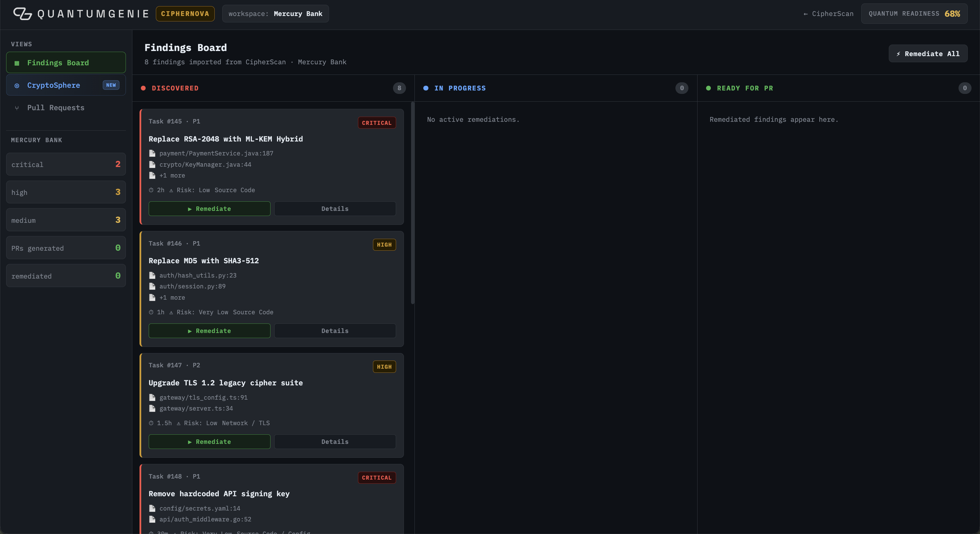This screenshot has height=534, width=980.
Task: Open api/auth_middleware.go:52 file link
Action: [205, 520]
